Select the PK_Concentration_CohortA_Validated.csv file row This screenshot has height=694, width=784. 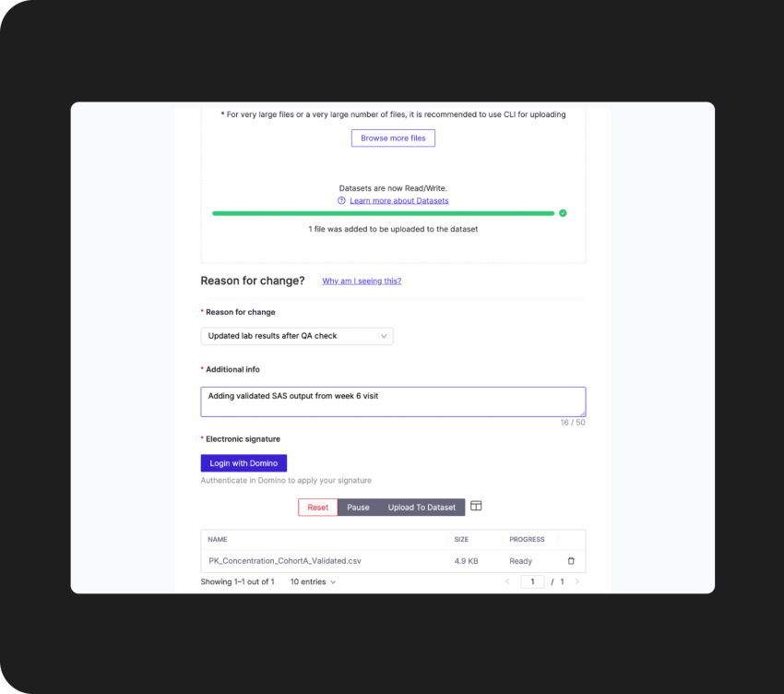393,561
